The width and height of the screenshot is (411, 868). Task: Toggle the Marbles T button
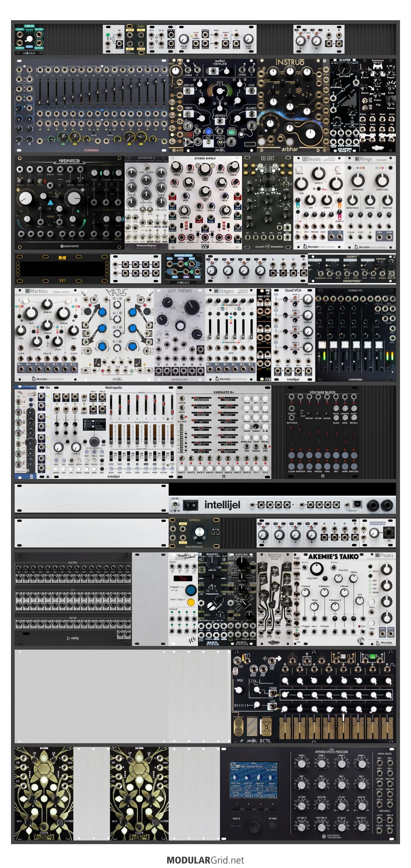click(x=26, y=301)
